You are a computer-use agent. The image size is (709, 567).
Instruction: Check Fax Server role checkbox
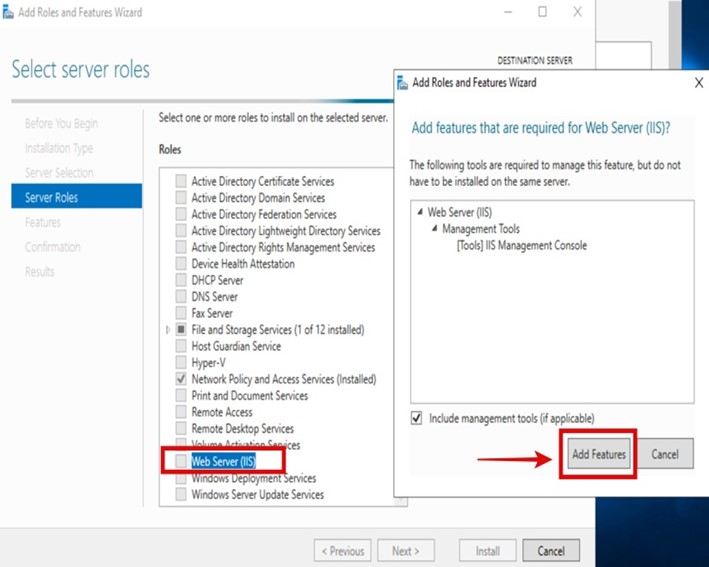[181, 313]
